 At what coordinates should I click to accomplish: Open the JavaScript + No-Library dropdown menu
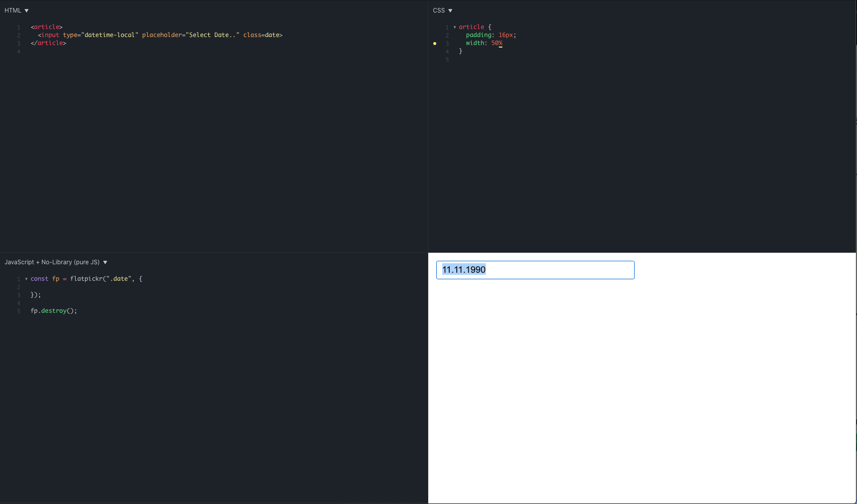pyautogui.click(x=105, y=262)
